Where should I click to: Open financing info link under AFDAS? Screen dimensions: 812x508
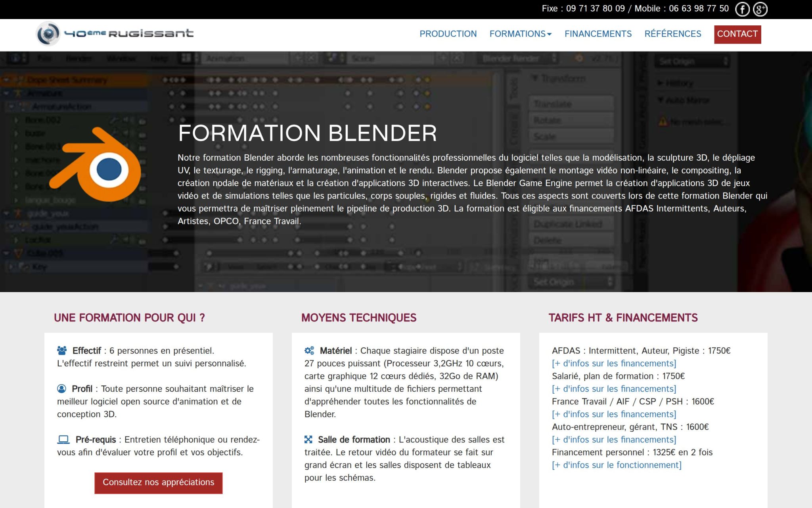(614, 364)
